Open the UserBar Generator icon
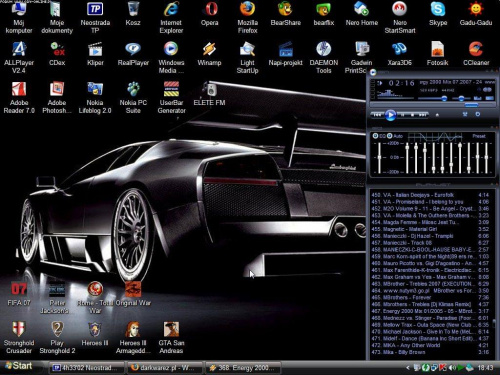 pyautogui.click(x=171, y=98)
